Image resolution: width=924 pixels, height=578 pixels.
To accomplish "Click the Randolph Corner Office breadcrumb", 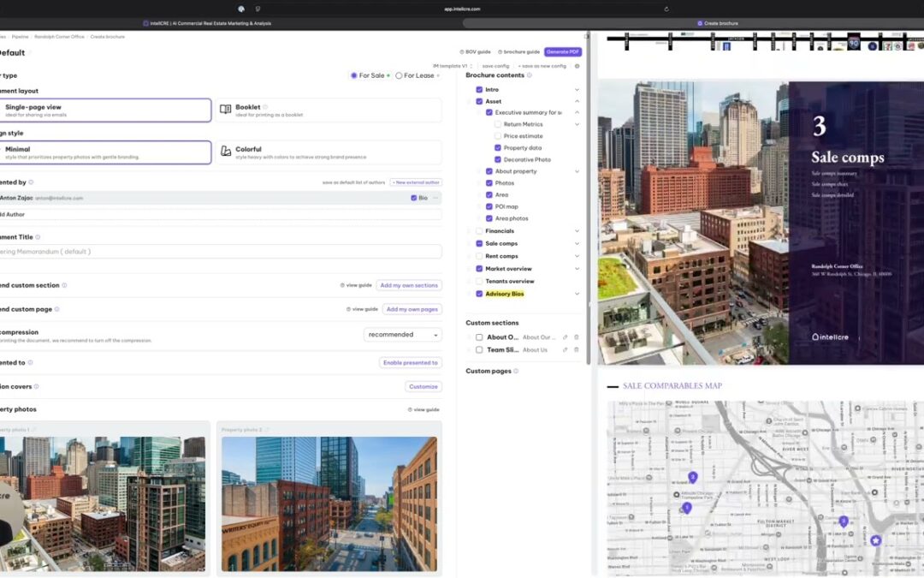I will pos(62,36).
